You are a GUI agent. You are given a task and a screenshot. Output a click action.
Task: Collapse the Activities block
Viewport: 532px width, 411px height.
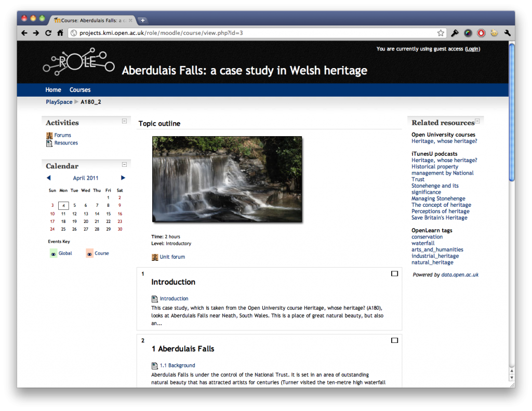(124, 121)
